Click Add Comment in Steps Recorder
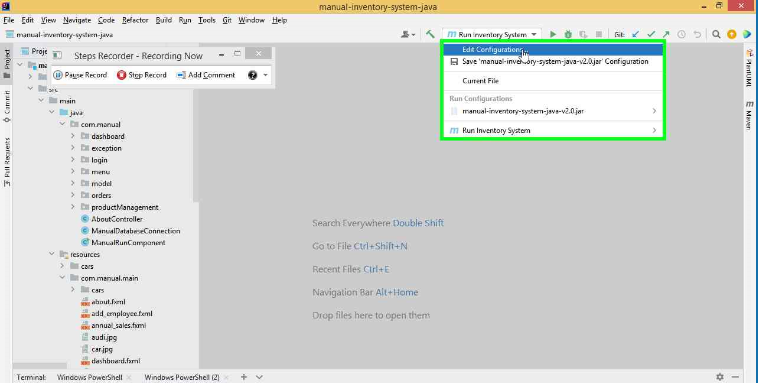 click(x=206, y=75)
